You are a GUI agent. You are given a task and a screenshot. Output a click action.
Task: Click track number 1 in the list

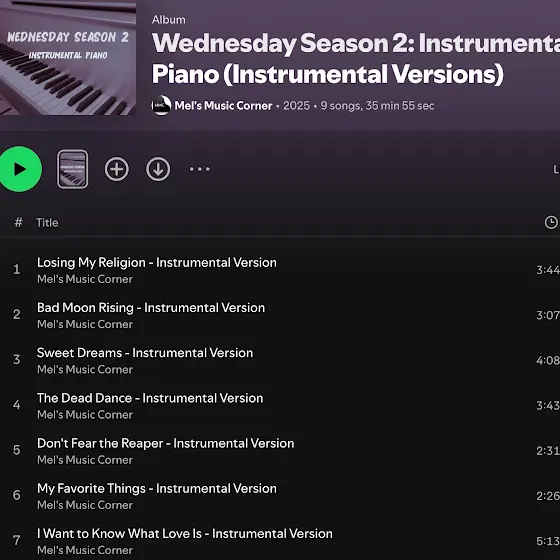pyautogui.click(x=17, y=269)
